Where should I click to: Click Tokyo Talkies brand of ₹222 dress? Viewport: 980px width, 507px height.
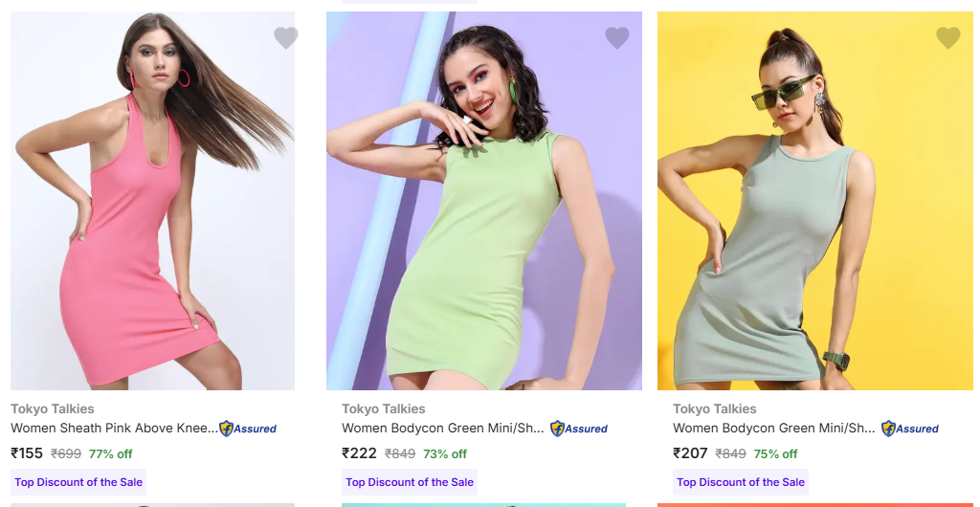click(x=384, y=409)
